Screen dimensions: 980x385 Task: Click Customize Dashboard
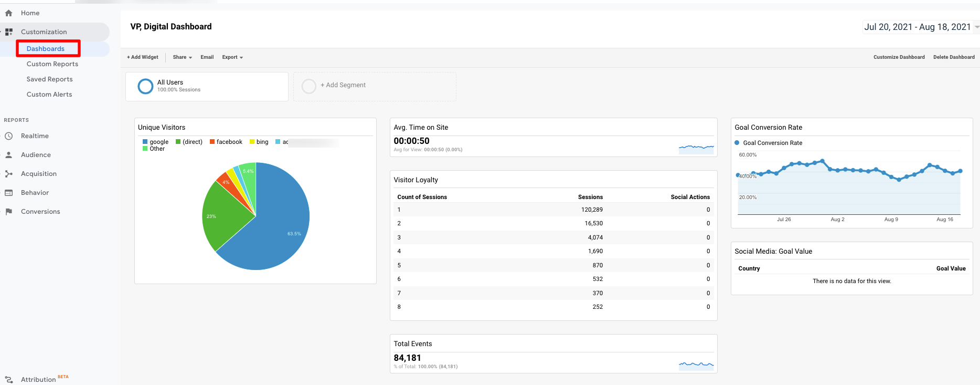pos(899,57)
